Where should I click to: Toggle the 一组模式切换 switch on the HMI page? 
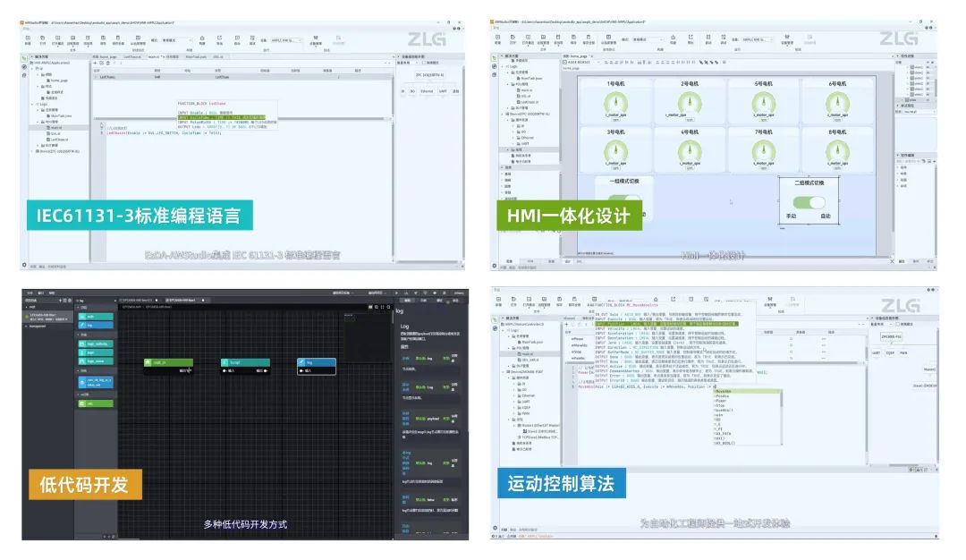(x=626, y=200)
